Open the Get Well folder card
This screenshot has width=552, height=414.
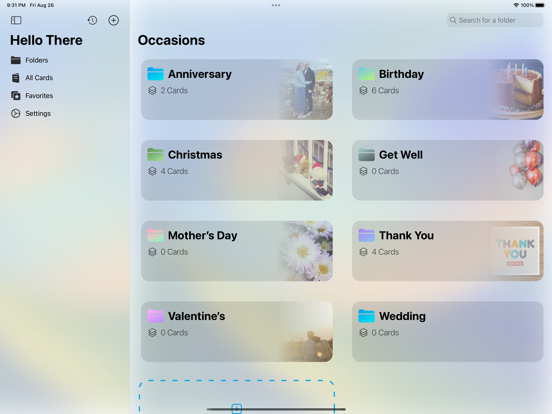coord(447,170)
